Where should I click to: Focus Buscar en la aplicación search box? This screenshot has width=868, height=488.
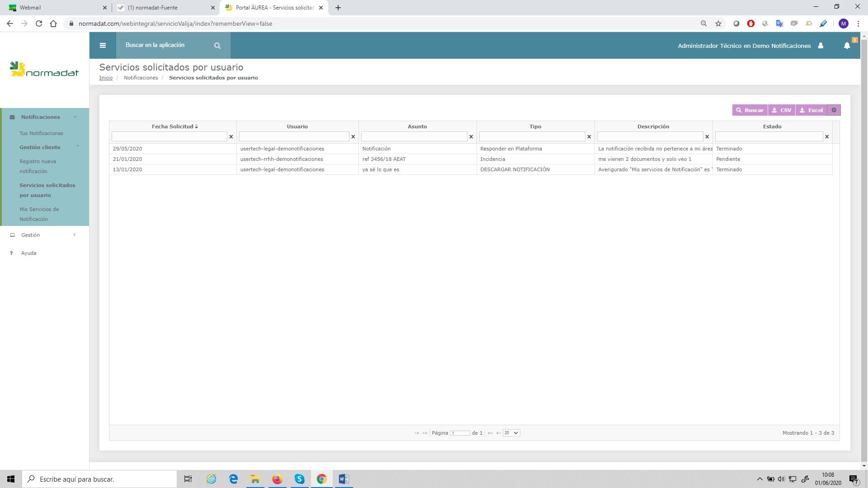tap(165, 45)
